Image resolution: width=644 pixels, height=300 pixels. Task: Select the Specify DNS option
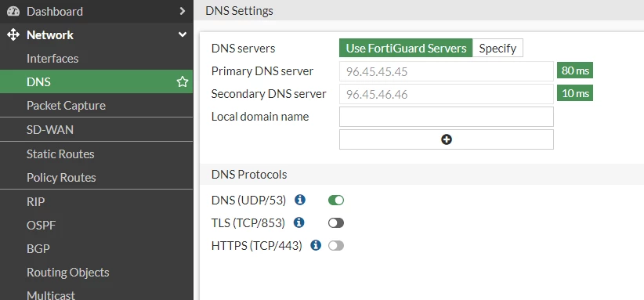(497, 48)
